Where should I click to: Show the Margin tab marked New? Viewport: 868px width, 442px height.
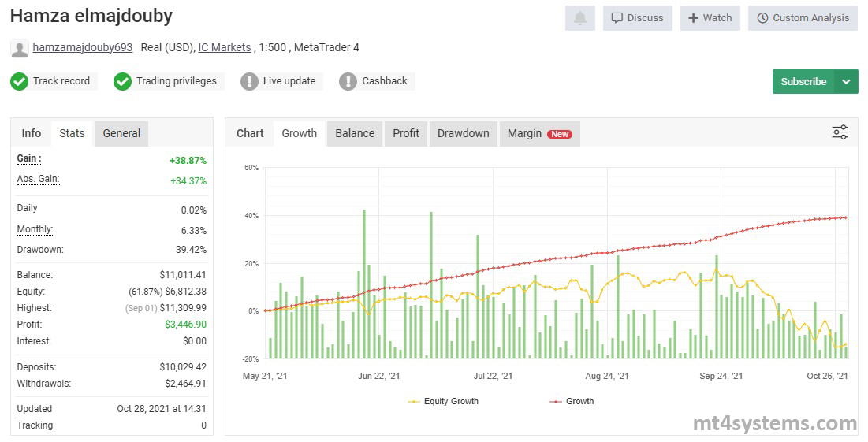click(x=539, y=133)
